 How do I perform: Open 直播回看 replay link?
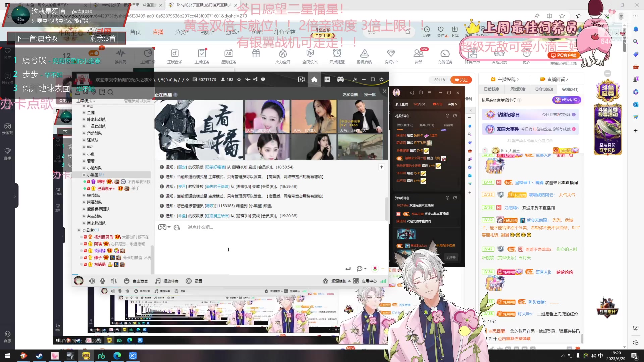[x=554, y=79]
